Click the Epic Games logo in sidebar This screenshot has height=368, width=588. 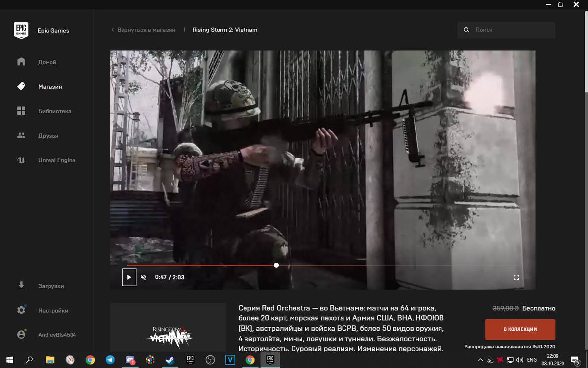(22, 30)
